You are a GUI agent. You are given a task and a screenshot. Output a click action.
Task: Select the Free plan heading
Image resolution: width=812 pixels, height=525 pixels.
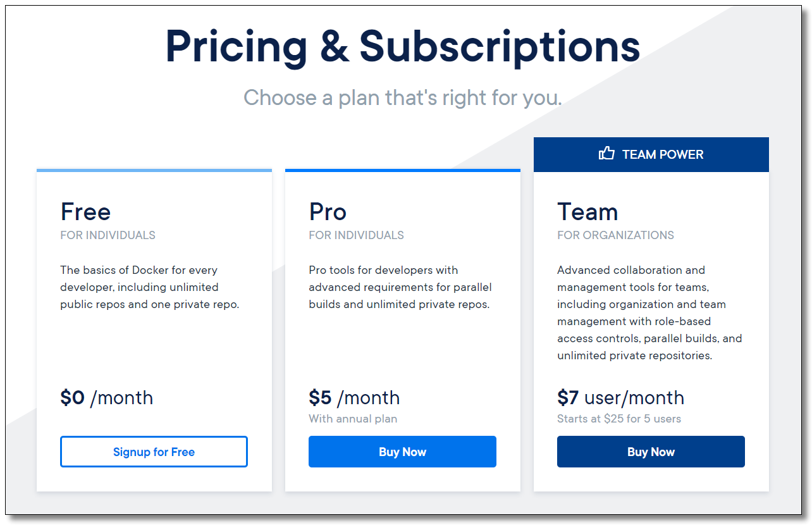(85, 211)
